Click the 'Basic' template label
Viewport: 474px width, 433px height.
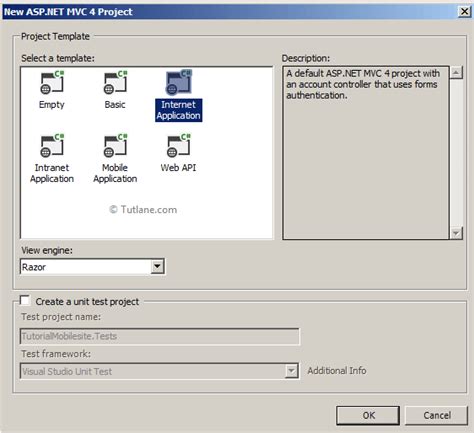[115, 105]
